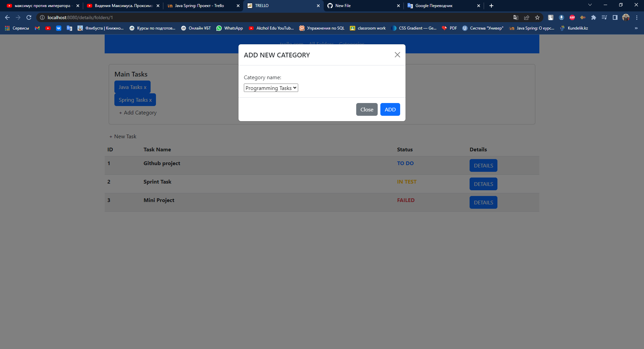Switch to Java Spring: Проект - Trello tab
This screenshot has width=644, height=349.
(x=203, y=6)
